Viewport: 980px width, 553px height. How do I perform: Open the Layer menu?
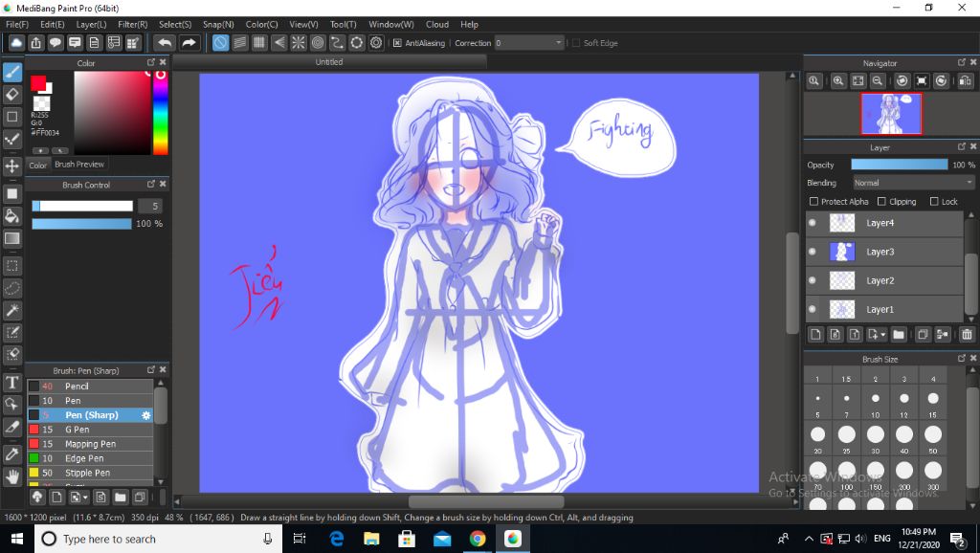91,24
